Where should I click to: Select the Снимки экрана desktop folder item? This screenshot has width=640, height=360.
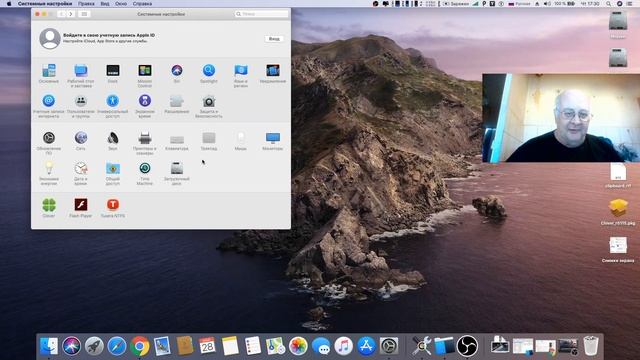[x=618, y=249]
